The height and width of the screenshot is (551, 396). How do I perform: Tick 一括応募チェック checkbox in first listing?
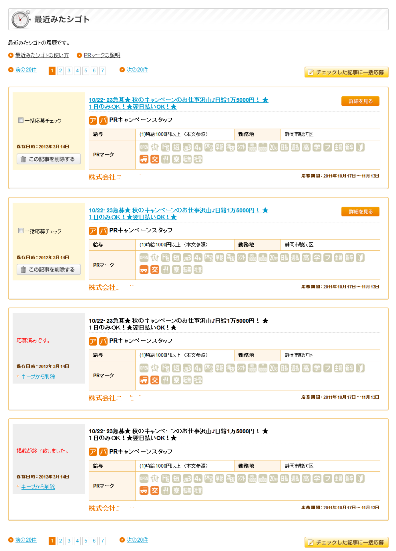tap(20, 120)
